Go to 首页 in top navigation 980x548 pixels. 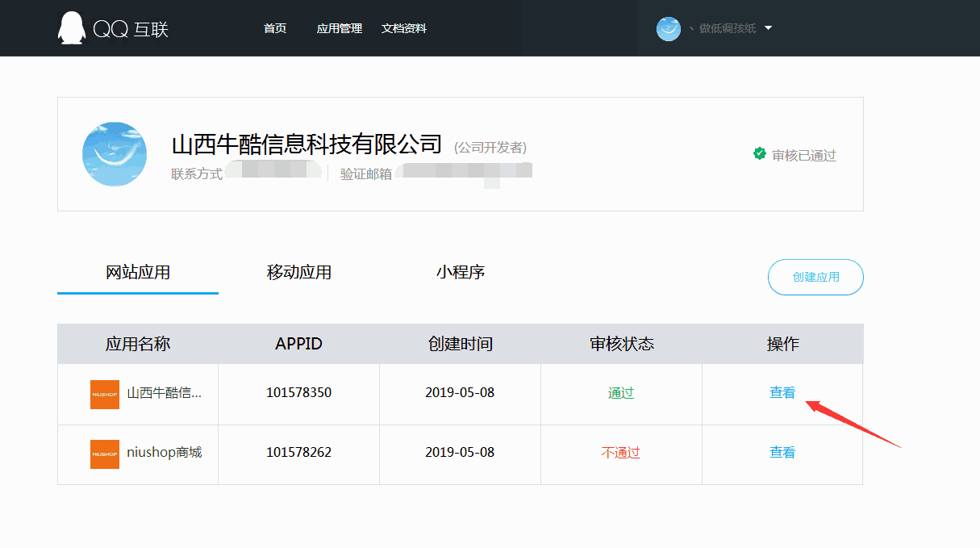(x=275, y=28)
